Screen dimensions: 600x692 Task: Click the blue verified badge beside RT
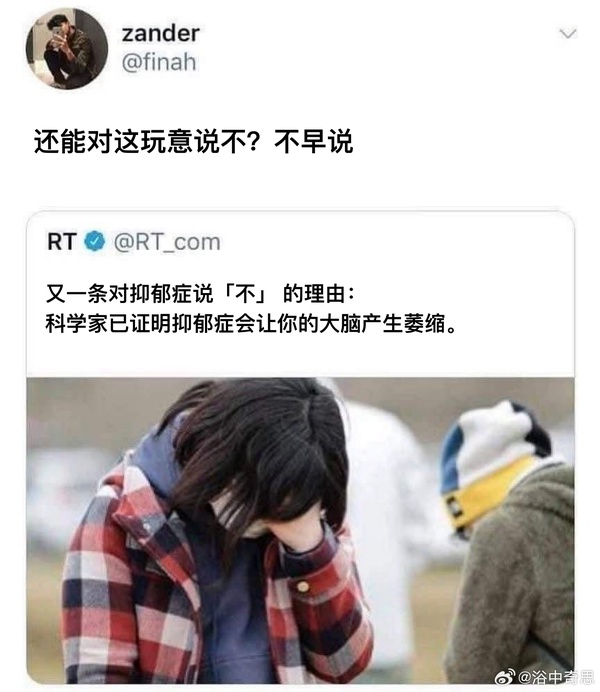tap(95, 241)
